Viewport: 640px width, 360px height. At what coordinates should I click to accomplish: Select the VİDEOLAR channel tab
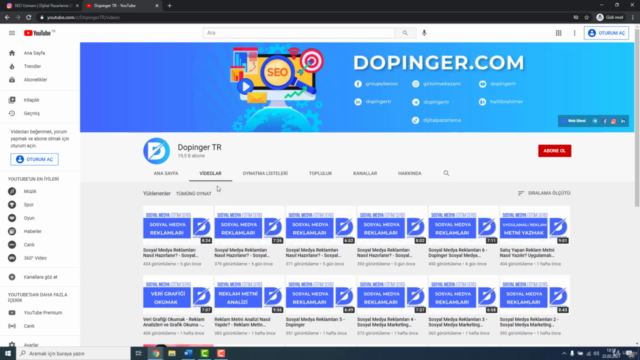(x=210, y=173)
